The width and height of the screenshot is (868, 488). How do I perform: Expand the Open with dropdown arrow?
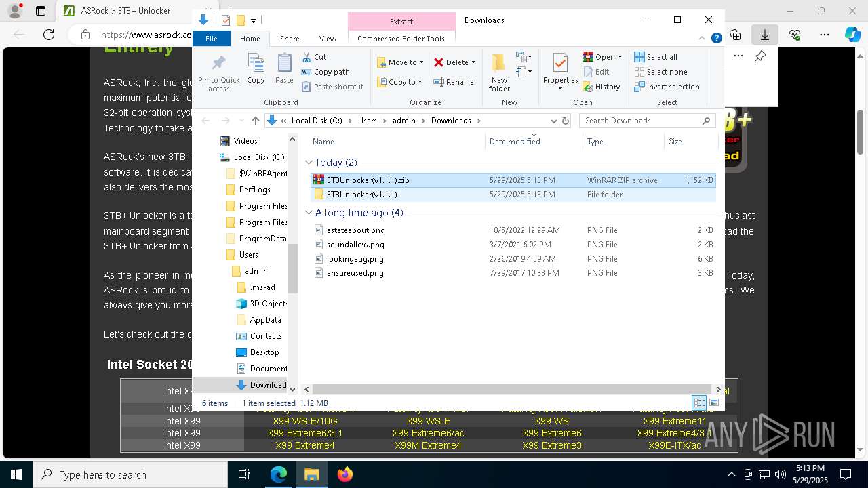pyautogui.click(x=620, y=57)
